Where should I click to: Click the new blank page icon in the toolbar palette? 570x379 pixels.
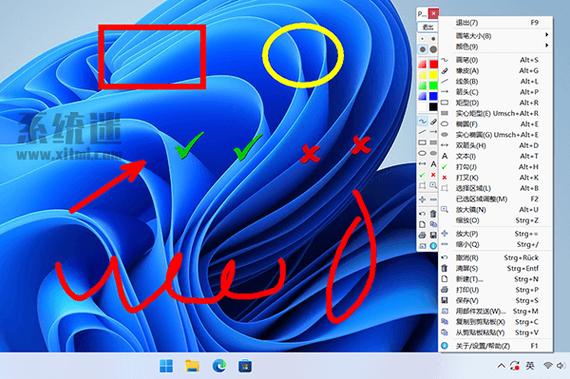(x=422, y=225)
